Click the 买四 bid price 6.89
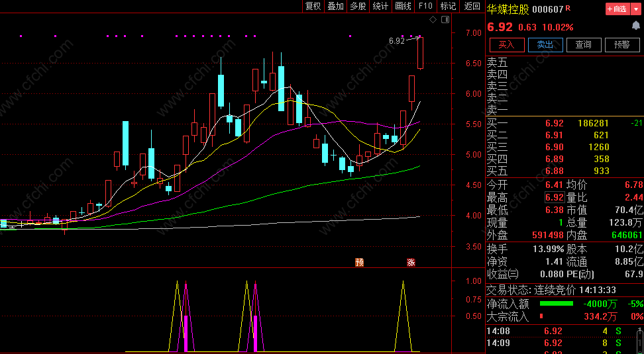This screenshot has height=354, width=644. coord(555,159)
